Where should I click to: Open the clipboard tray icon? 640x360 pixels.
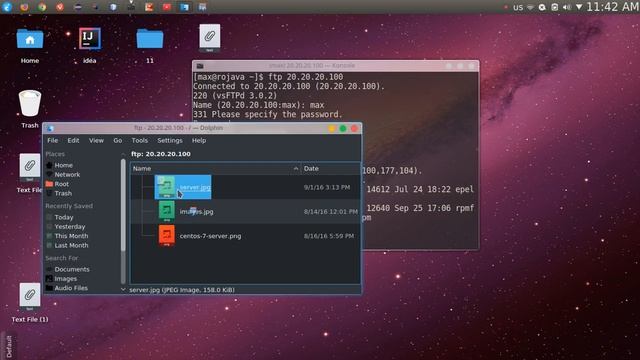pyautogui.click(x=554, y=7)
